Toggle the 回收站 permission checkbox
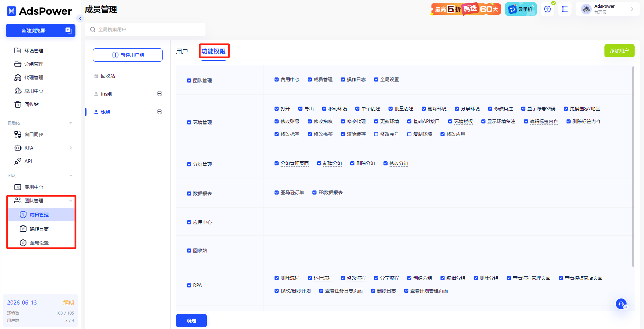This screenshot has width=644, height=329. tap(189, 251)
